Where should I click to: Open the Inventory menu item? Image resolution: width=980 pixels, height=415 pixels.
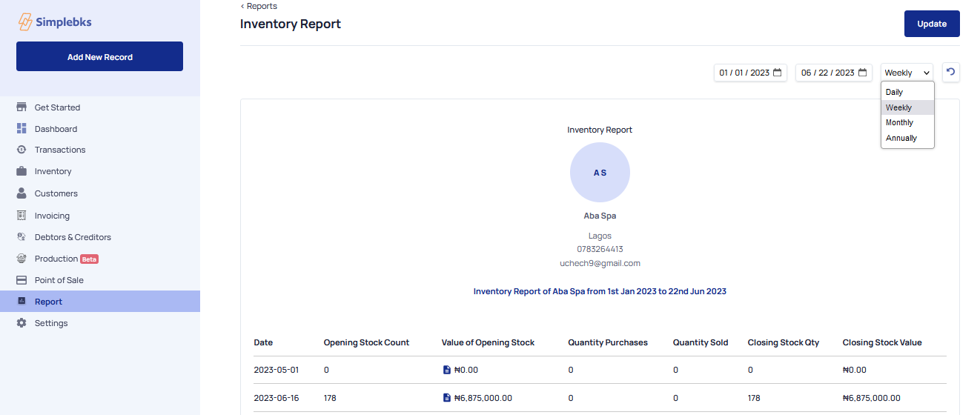tap(53, 171)
